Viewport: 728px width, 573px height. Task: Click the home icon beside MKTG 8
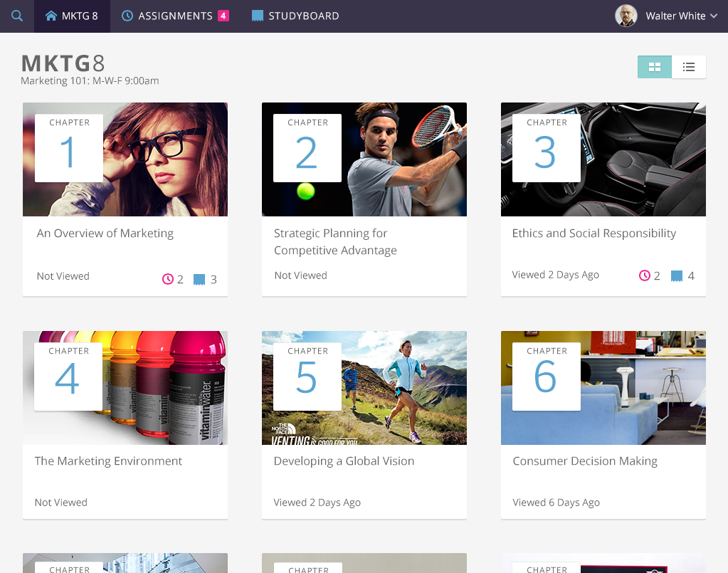click(51, 16)
